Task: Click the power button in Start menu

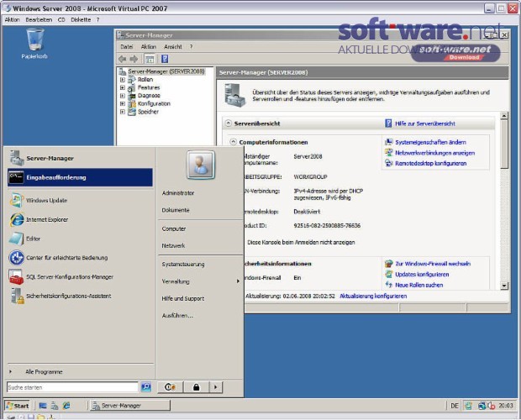Action: click(x=170, y=387)
